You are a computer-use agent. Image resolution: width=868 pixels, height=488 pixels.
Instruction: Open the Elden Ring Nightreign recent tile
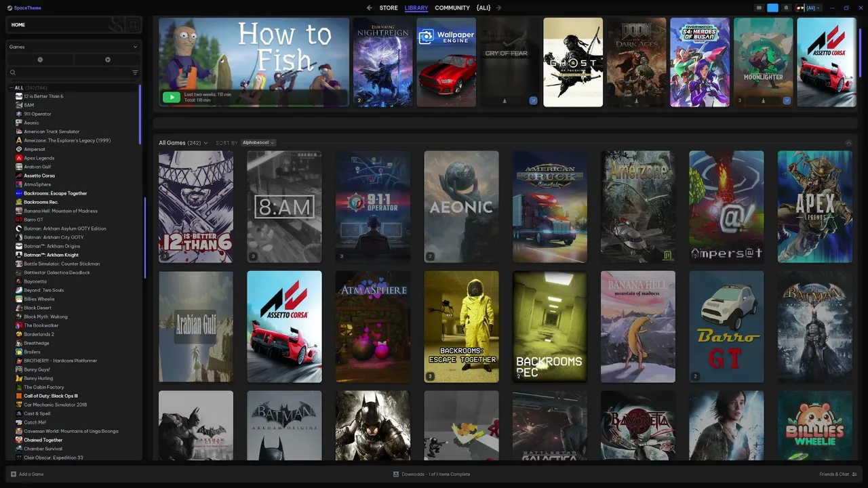tap(382, 62)
